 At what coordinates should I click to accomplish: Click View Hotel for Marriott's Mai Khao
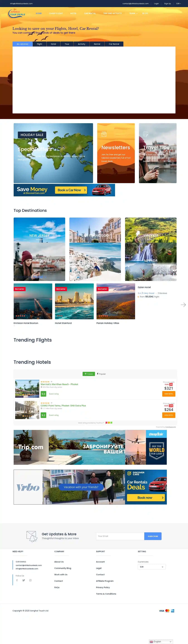click(169, 394)
